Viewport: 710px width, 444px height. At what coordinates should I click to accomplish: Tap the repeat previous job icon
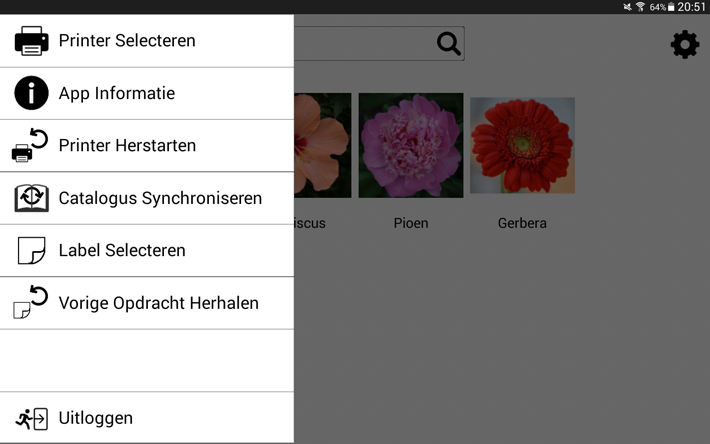pyautogui.click(x=31, y=302)
